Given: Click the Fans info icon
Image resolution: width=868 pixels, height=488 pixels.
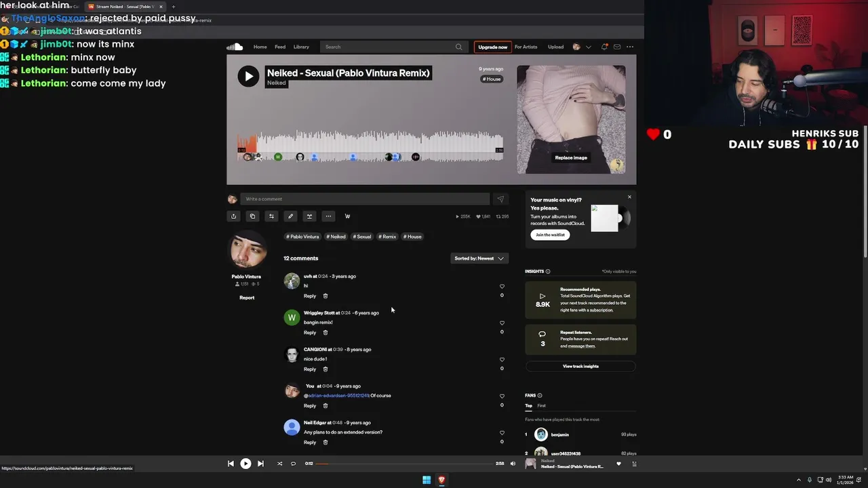Looking at the screenshot, I should tap(540, 395).
